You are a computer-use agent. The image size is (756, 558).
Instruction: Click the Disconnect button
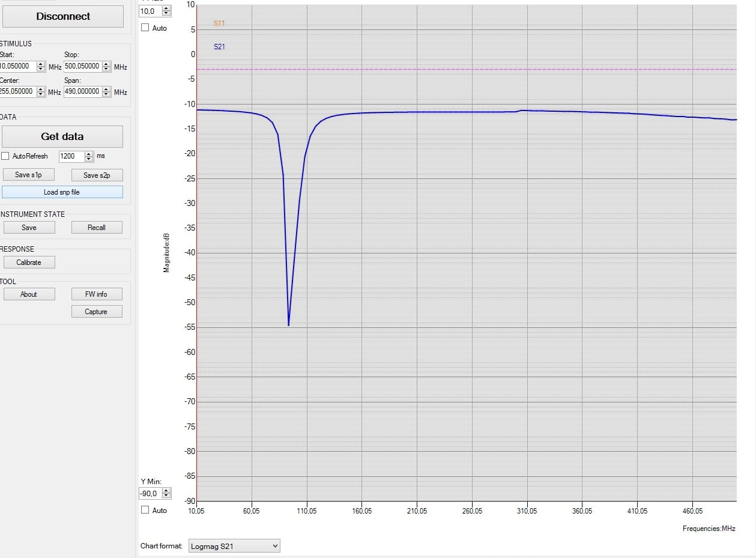tap(62, 16)
